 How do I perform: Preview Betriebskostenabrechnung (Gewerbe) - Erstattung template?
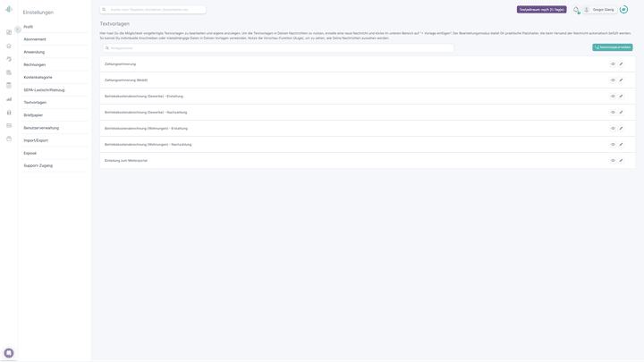[x=613, y=97]
